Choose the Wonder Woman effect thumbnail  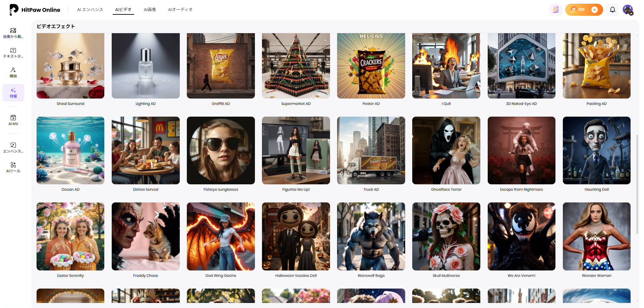[x=597, y=236]
